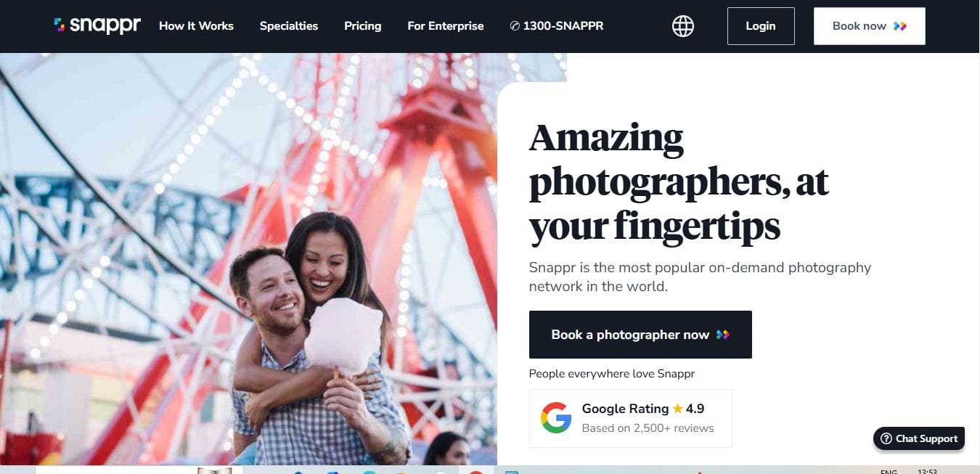This screenshot has width=980, height=474.
Task: Click the Google logo in rating card
Action: tap(556, 418)
